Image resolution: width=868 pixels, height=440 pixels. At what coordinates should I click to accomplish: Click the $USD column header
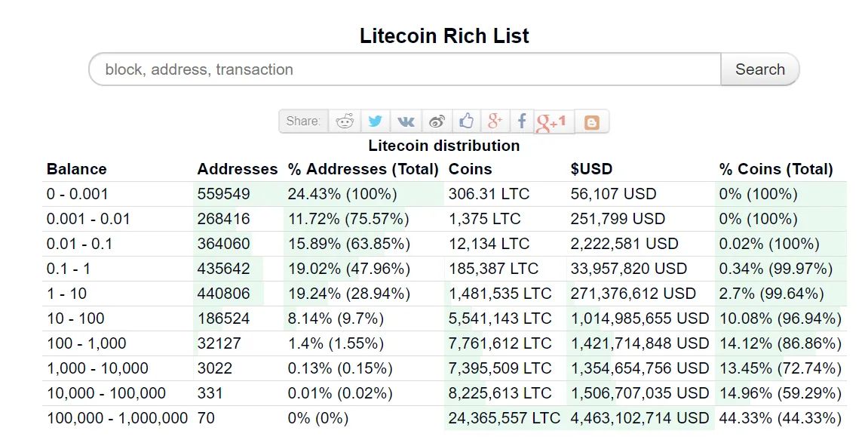[x=592, y=169]
